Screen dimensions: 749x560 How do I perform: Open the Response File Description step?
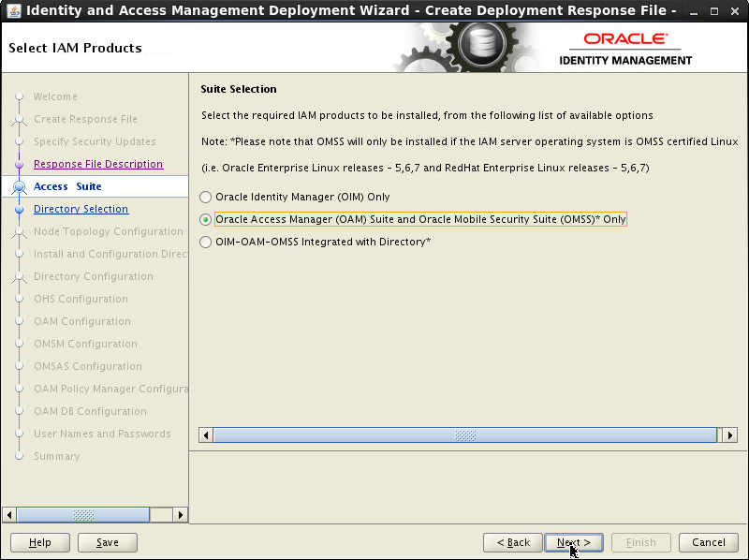(x=98, y=164)
